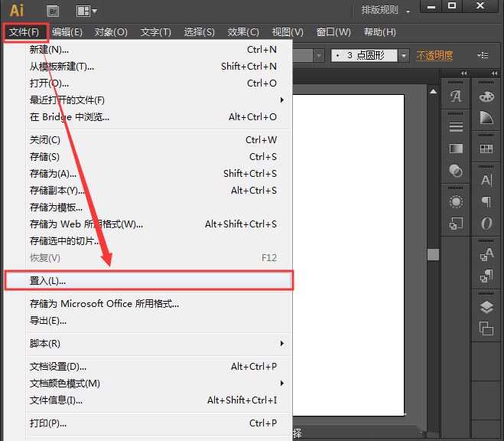
Task: Open the Color palette panel icon
Action: tap(486, 96)
